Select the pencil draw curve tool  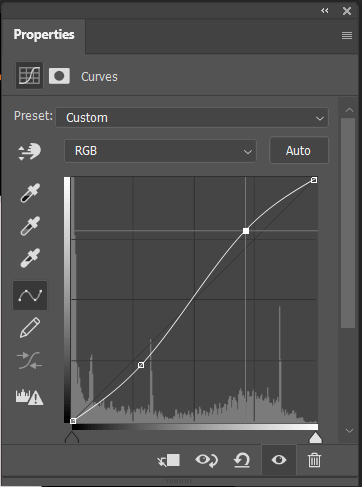(x=30, y=328)
